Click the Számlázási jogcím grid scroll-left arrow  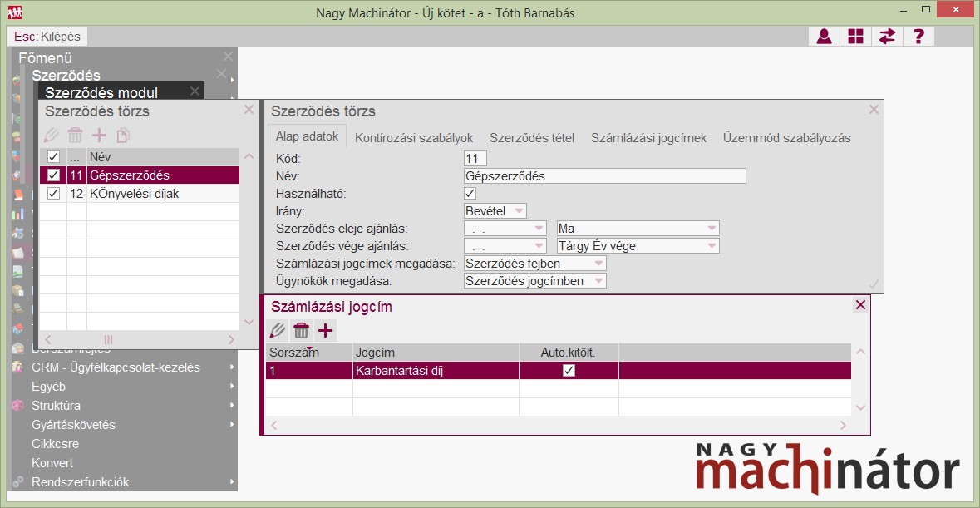(x=273, y=426)
